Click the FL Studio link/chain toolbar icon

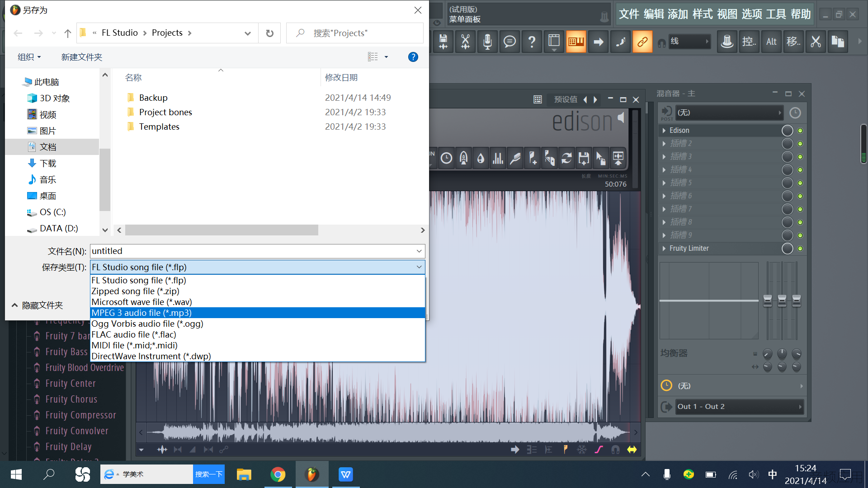(x=642, y=42)
